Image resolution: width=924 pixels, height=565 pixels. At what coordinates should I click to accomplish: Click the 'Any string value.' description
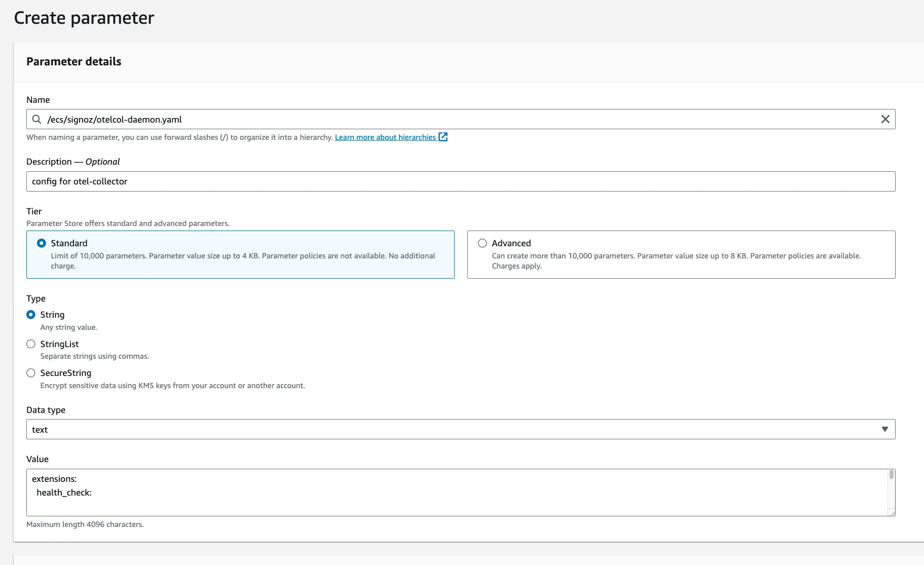coord(69,327)
